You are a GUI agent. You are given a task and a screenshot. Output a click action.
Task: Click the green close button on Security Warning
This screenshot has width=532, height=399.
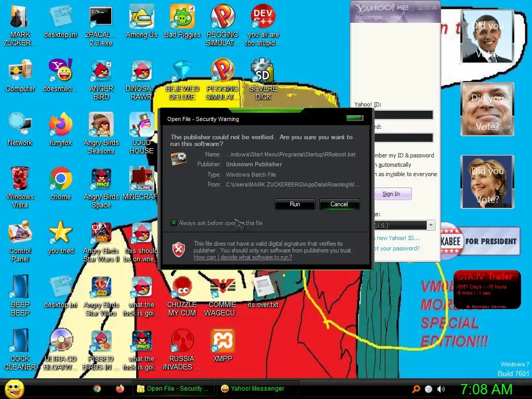355,118
